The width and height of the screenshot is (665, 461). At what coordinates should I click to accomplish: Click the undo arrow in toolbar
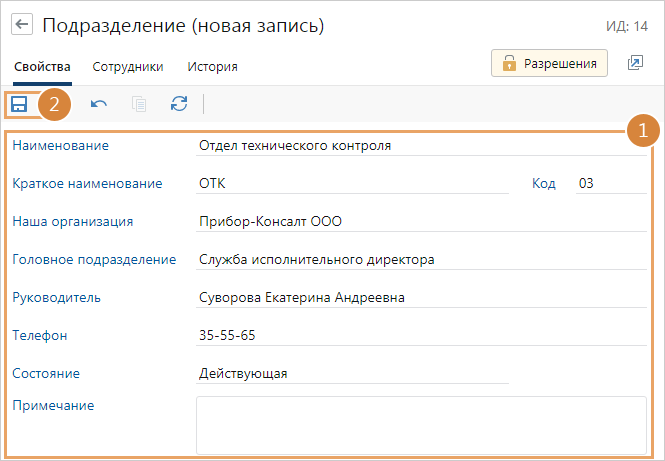click(99, 103)
